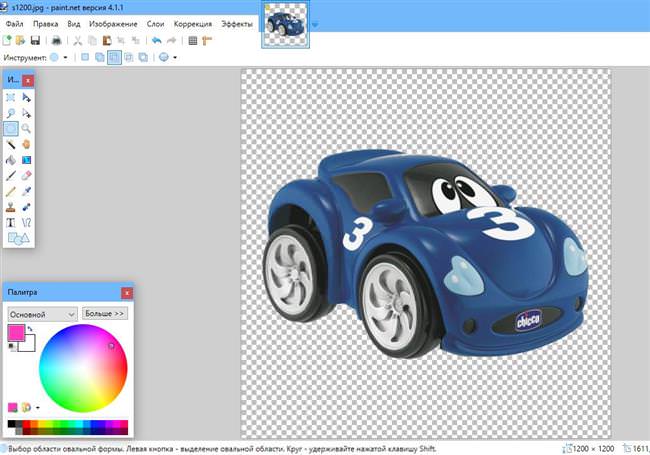The image size is (650, 455).
Task: Close the Палитра panel
Action: pyautogui.click(x=127, y=293)
